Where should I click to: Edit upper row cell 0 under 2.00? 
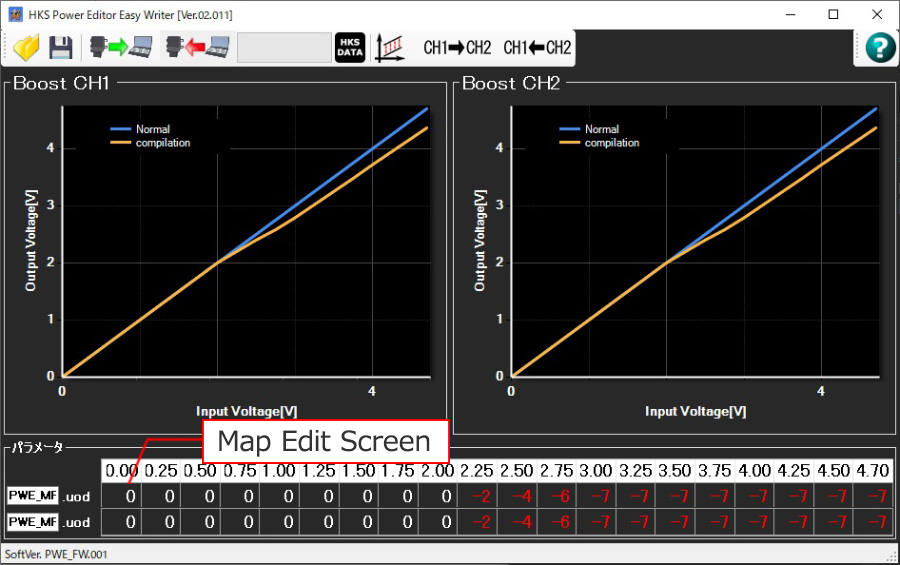438,496
